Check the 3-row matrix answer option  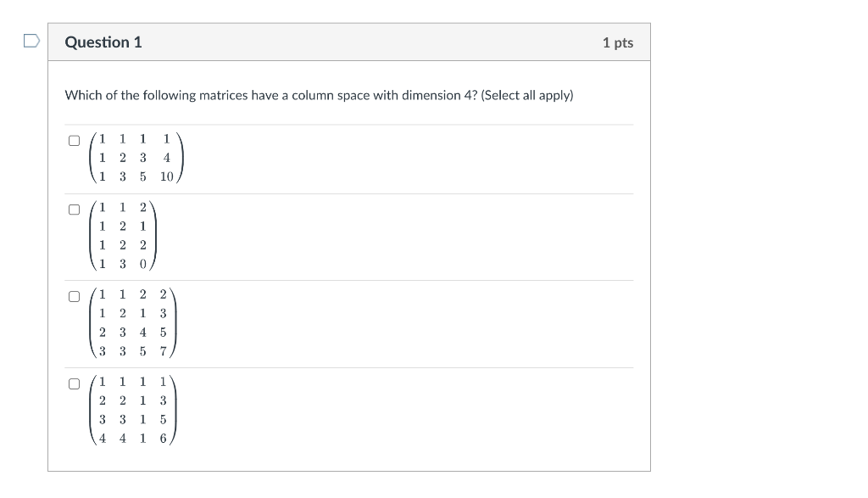75,141
